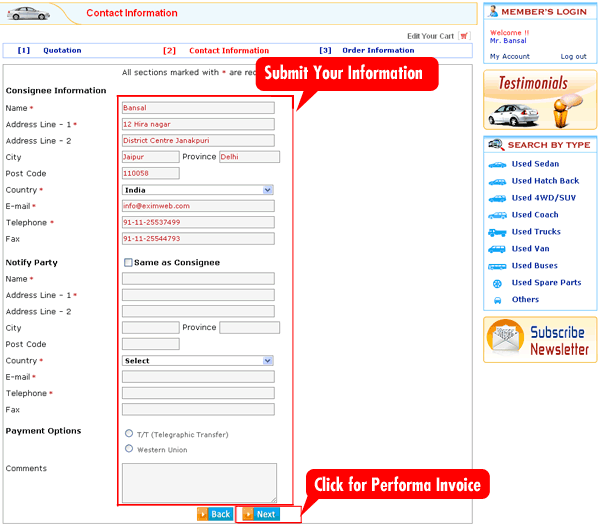This screenshot has width=600, height=528.
Task: Open the Consignee Country dropdown showing India
Action: tap(198, 189)
